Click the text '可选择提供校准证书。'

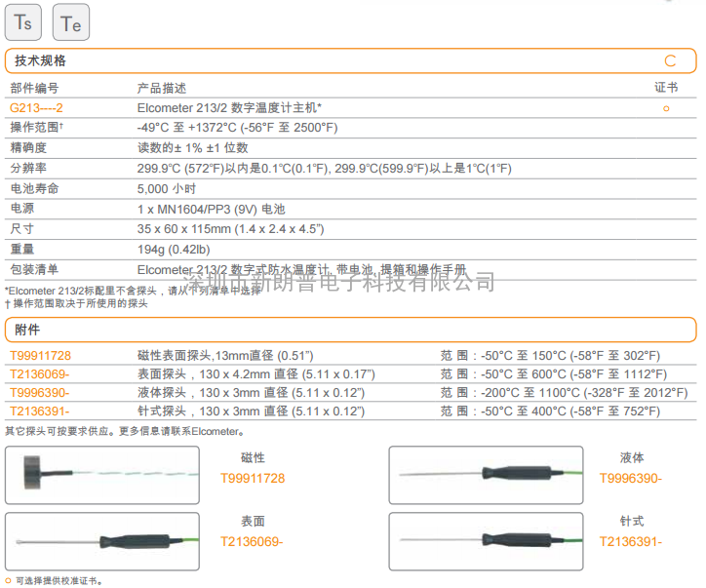tap(59, 581)
